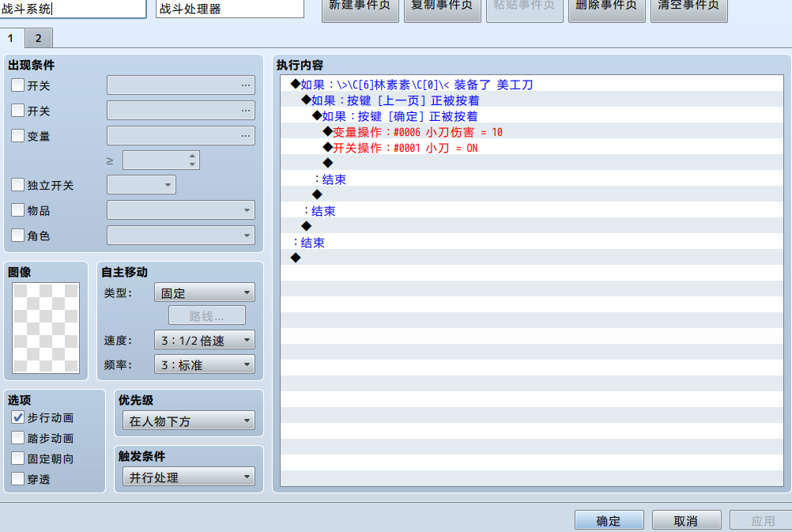The width and height of the screenshot is (792, 532).
Task: Click the 复制事件页 button
Action: [443, 9]
